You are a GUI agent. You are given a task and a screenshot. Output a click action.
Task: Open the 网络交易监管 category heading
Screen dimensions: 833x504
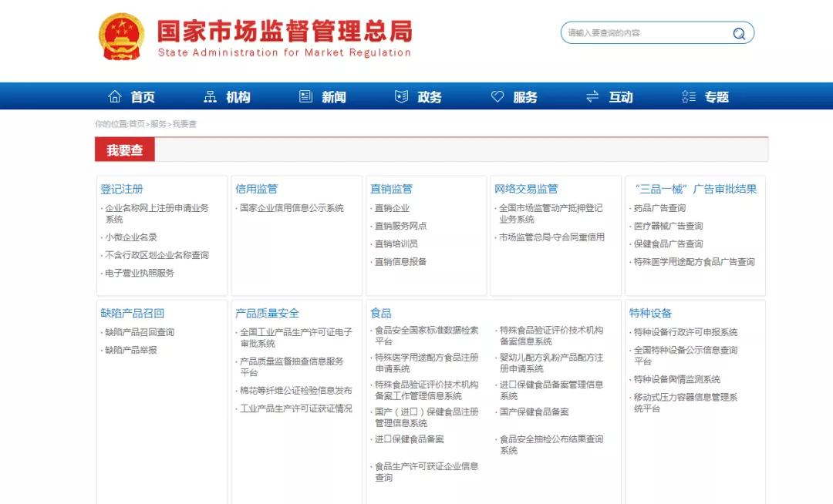click(526, 189)
